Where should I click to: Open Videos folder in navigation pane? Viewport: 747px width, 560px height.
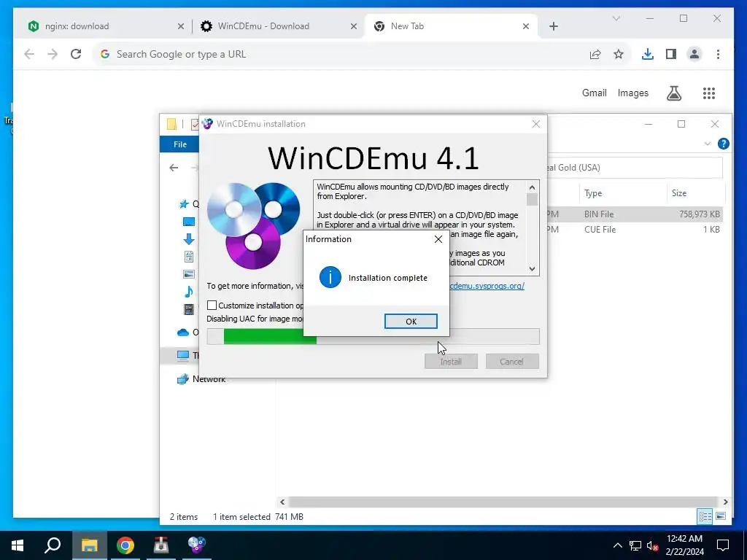(189, 309)
